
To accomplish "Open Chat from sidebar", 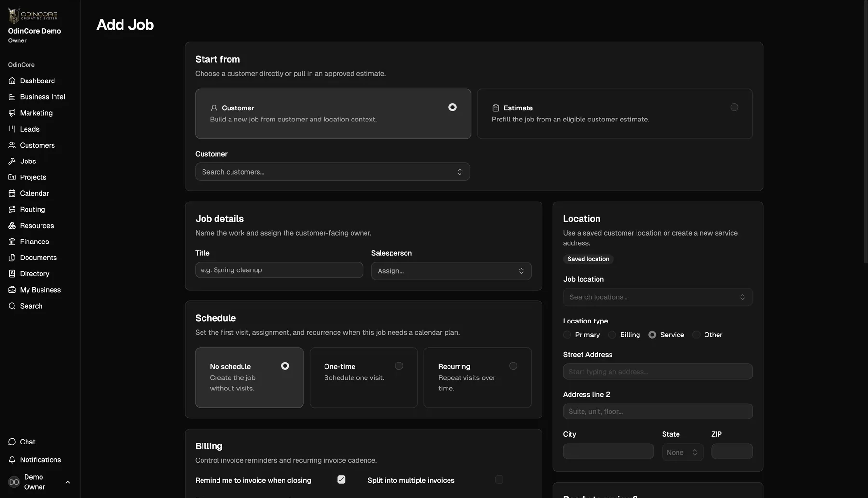I will point(27,442).
